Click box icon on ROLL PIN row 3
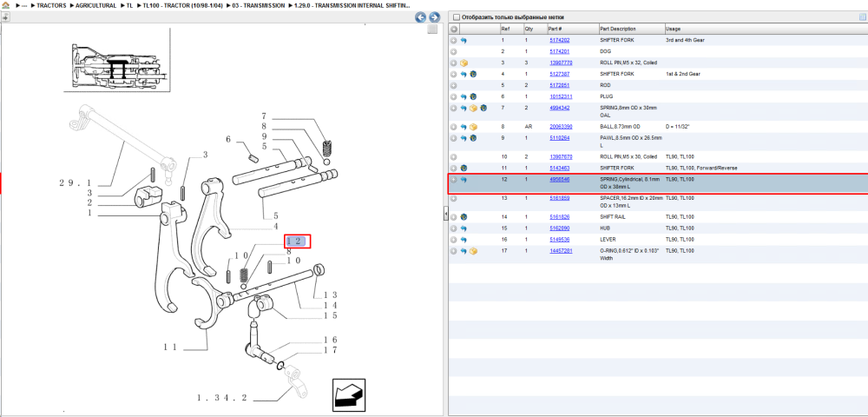The width and height of the screenshot is (868, 417). (464, 63)
